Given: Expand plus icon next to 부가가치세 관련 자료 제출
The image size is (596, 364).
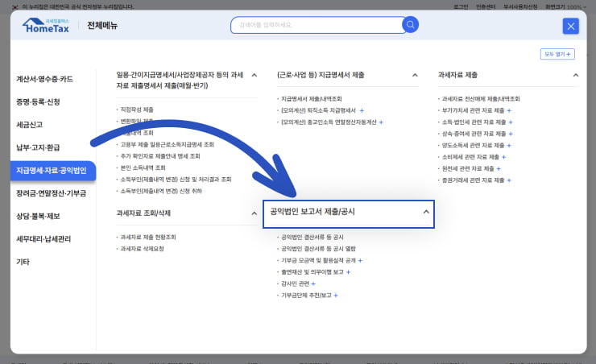Looking at the screenshot, I should pyautogui.click(x=510, y=110).
